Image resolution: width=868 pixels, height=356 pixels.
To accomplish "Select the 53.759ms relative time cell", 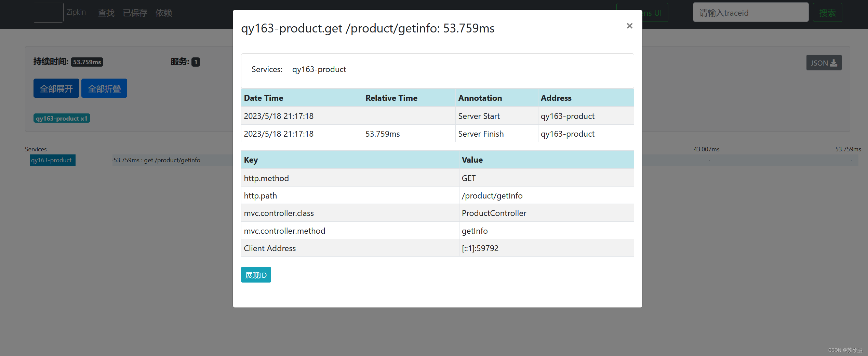I will point(409,134).
